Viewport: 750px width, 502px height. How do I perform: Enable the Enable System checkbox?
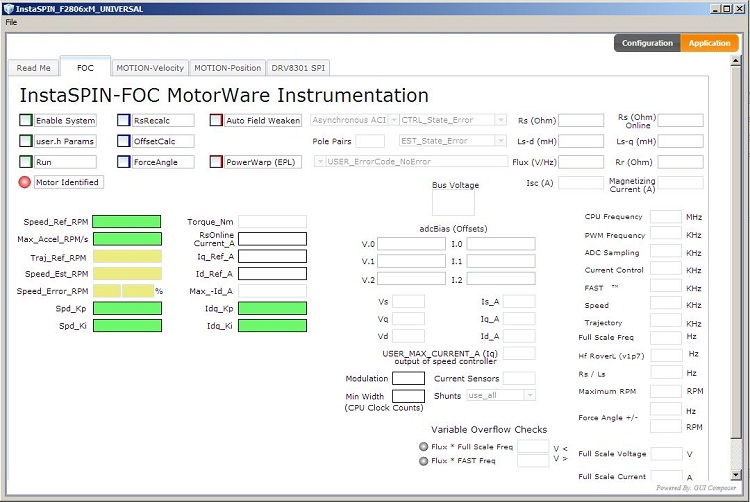[26, 120]
